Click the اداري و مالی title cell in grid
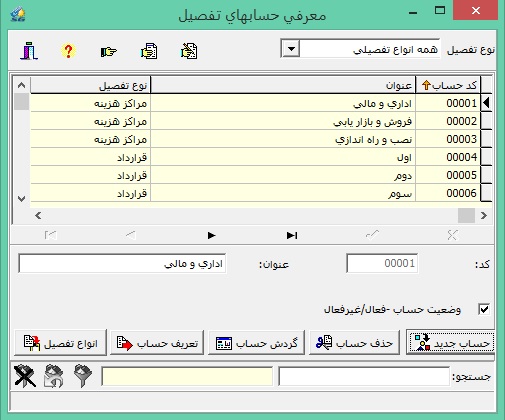505x420 pixels. click(x=283, y=103)
